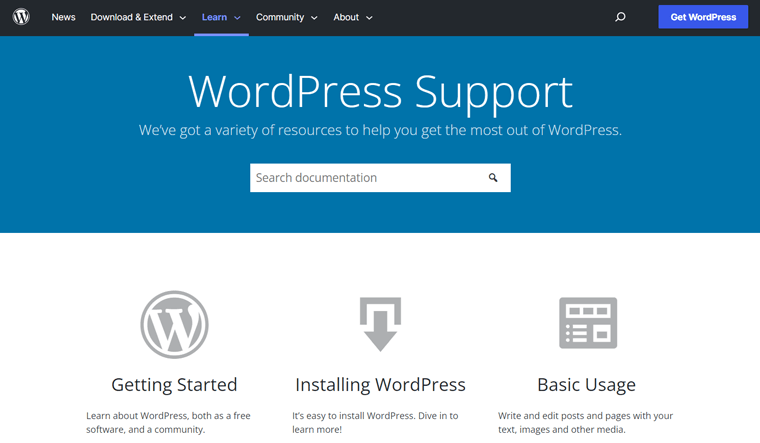Select the Community menu label
760x443 pixels.
280,17
